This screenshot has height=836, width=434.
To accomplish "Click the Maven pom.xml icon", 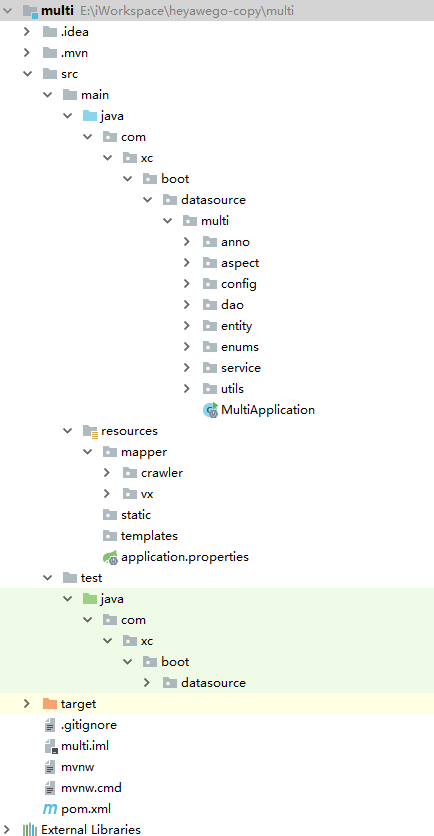I will pyautogui.click(x=50, y=809).
